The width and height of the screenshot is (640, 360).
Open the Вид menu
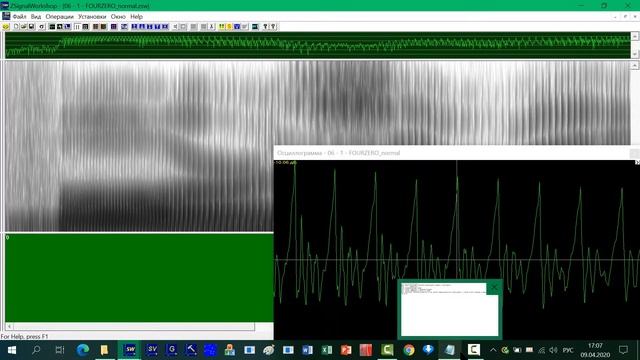click(x=36, y=17)
